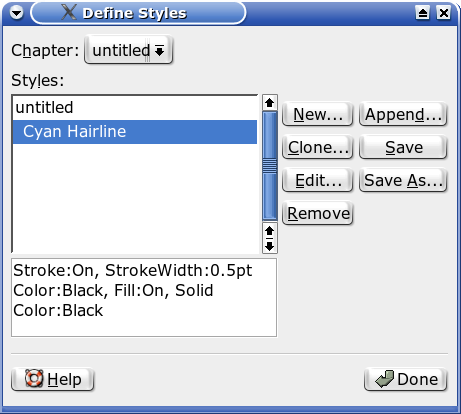Click the X application icon in title bar
The image size is (461, 414).
[x=69, y=12]
